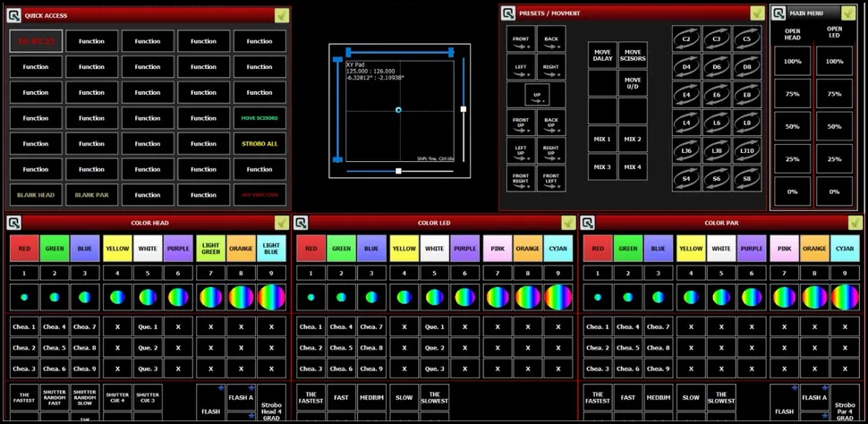The width and height of the screenshot is (868, 424).
Task: Select the ORANGE color swatch in Color Head
Action: tap(241, 250)
